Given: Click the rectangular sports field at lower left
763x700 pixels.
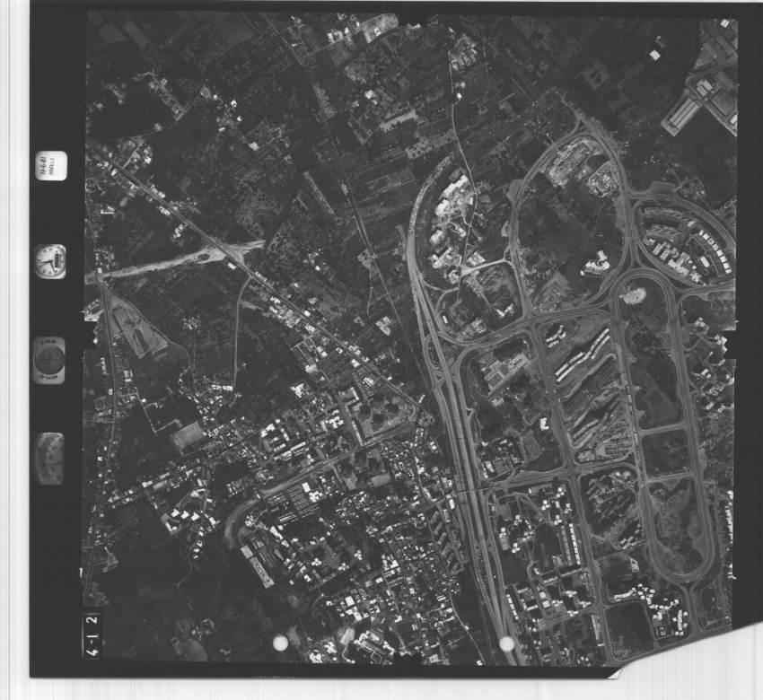Looking at the screenshot, I should [x=189, y=436].
